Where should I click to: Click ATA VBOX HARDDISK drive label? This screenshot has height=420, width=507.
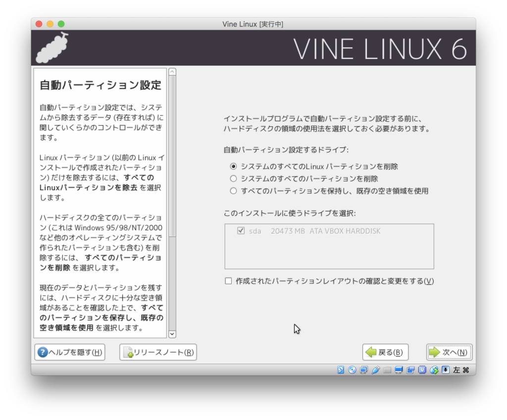pos(345,231)
